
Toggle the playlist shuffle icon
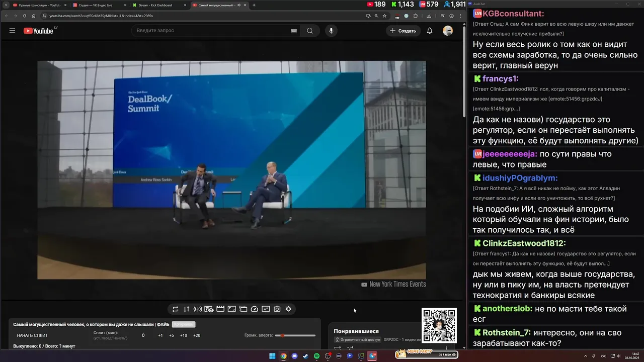(350, 348)
